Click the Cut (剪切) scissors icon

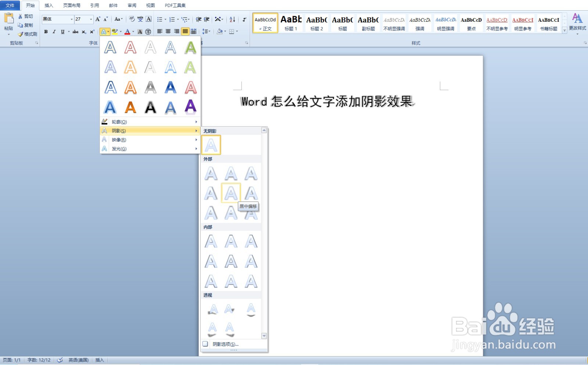(20, 17)
